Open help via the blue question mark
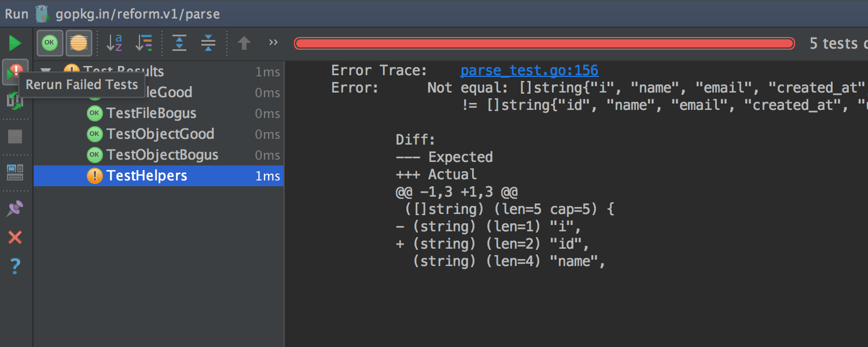This screenshot has width=868, height=347. click(15, 266)
